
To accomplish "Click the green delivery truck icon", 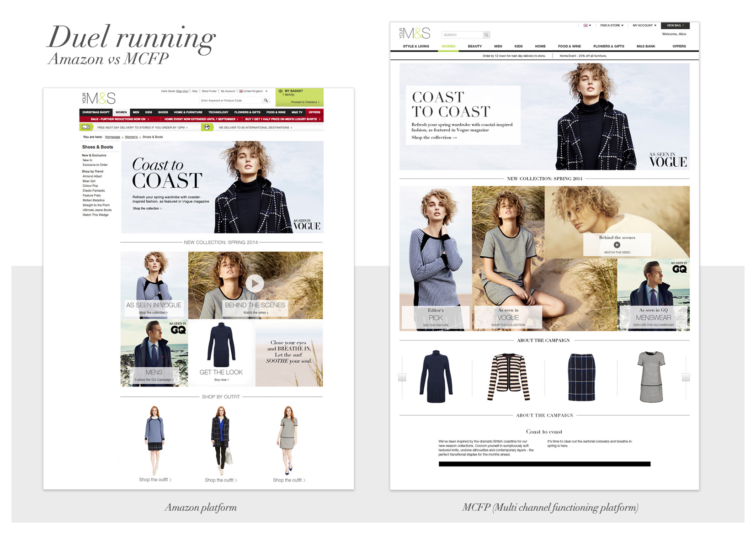I will point(86,127).
